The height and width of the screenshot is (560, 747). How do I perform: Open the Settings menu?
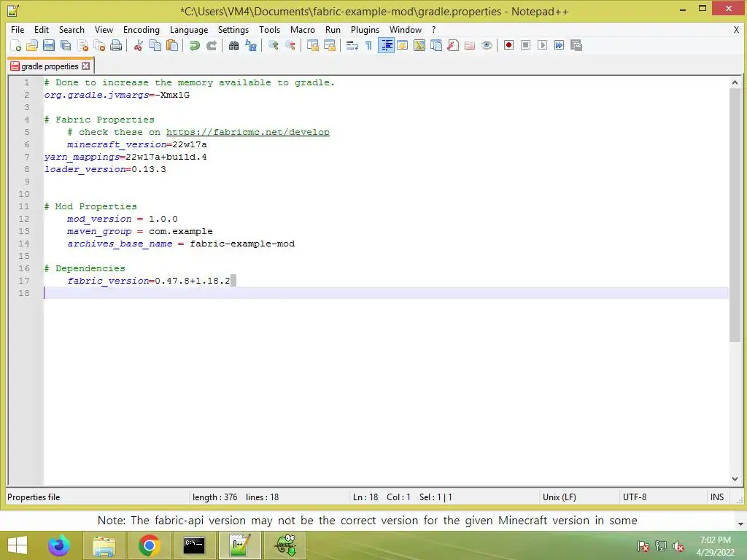(x=233, y=29)
